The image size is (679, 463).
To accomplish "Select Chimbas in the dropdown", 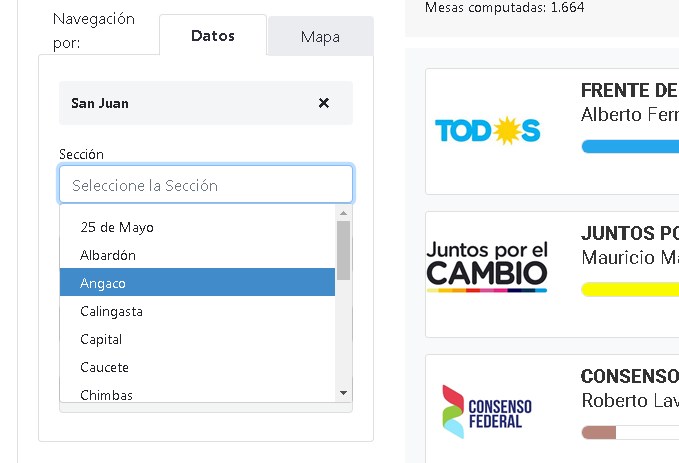I will click(106, 395).
